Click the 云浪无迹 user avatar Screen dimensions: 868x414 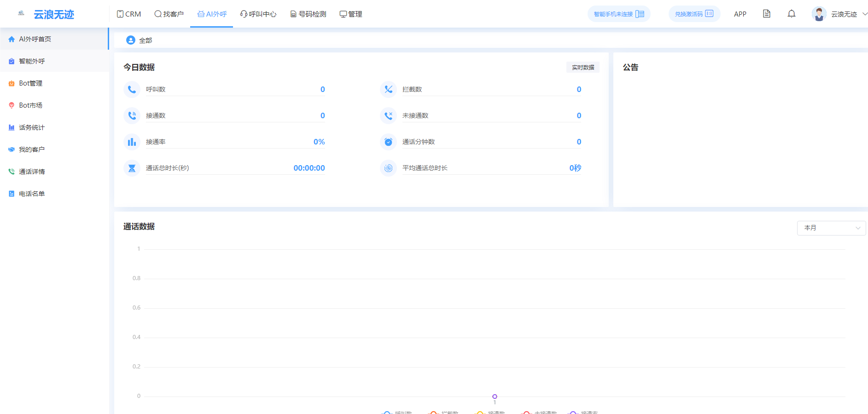(819, 14)
